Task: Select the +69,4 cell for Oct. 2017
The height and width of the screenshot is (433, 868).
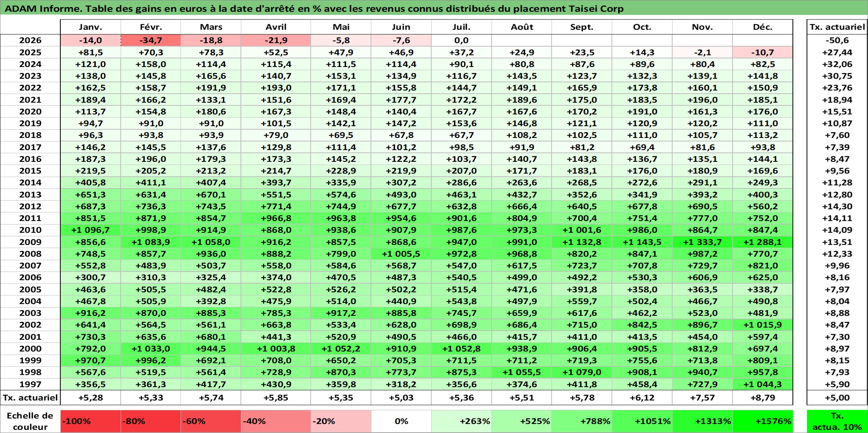Action: tap(642, 147)
